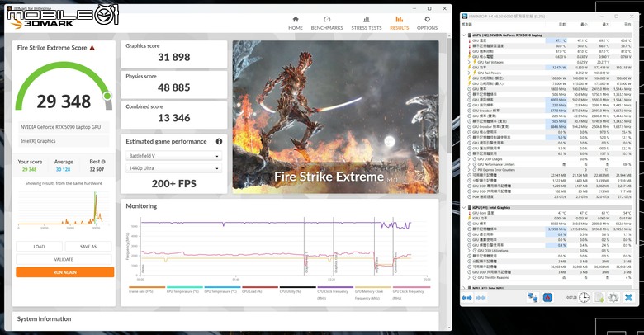Click the VALIDATE button
The height and width of the screenshot is (335, 644).
click(64, 259)
